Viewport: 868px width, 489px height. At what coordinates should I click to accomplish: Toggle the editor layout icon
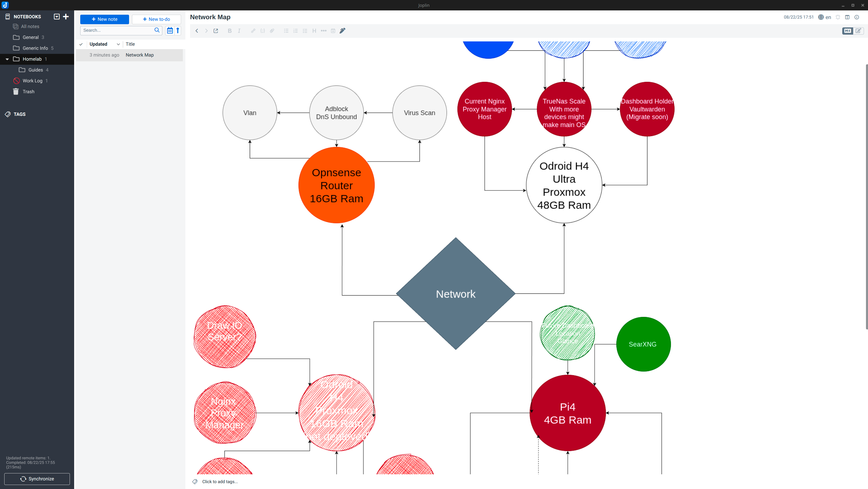coord(847,17)
